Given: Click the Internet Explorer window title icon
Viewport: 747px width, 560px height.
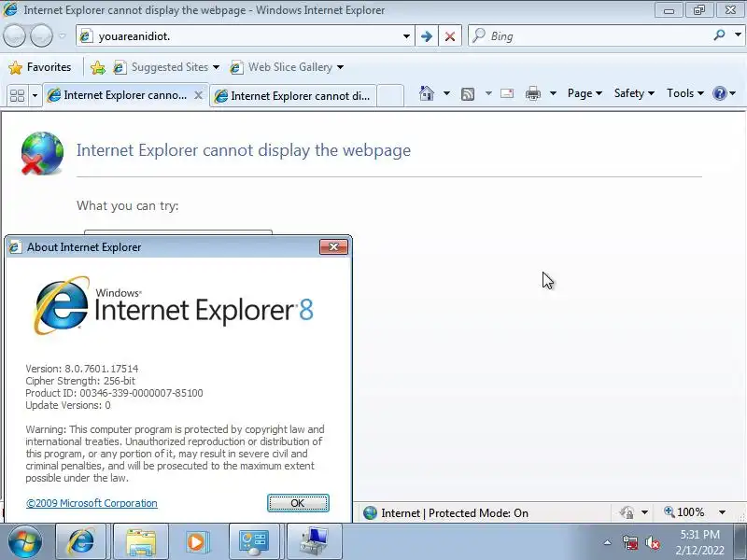Looking at the screenshot, I should coord(10,9).
